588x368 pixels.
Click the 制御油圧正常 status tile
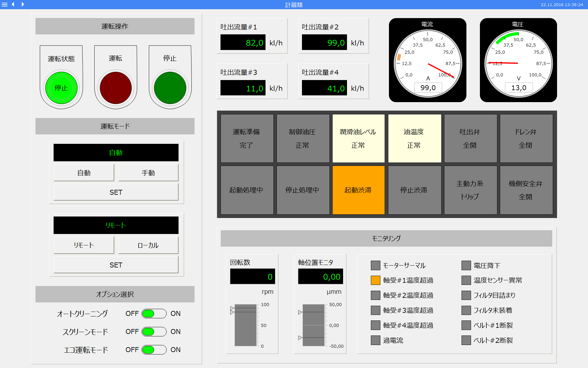[303, 138]
